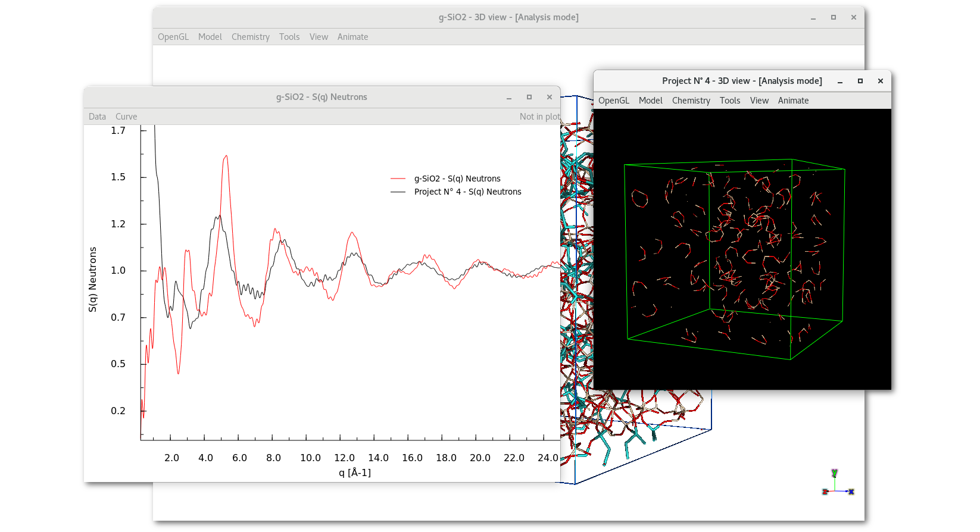Open Animate menu in Project N° 4 window
The width and height of the screenshot is (980, 532).
click(x=792, y=101)
